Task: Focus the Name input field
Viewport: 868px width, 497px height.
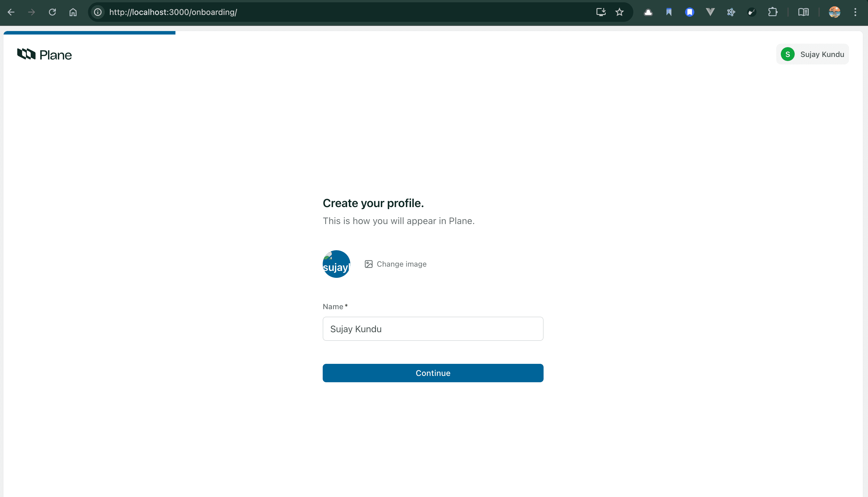Action: pyautogui.click(x=433, y=329)
